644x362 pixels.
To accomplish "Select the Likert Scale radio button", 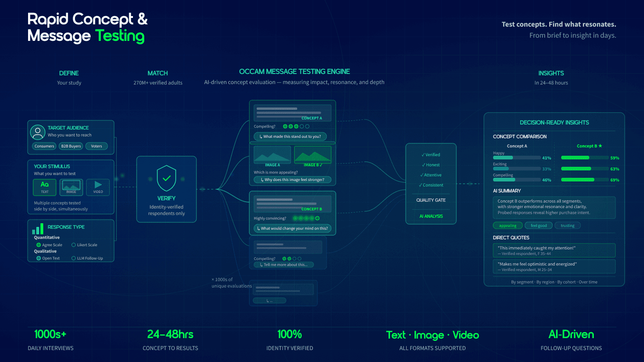I will (x=74, y=245).
